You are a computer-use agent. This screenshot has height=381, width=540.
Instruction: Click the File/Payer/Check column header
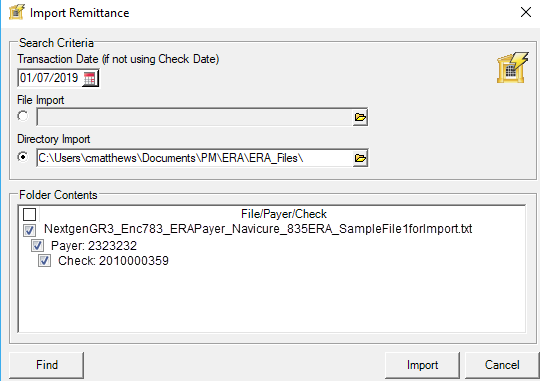(283, 214)
